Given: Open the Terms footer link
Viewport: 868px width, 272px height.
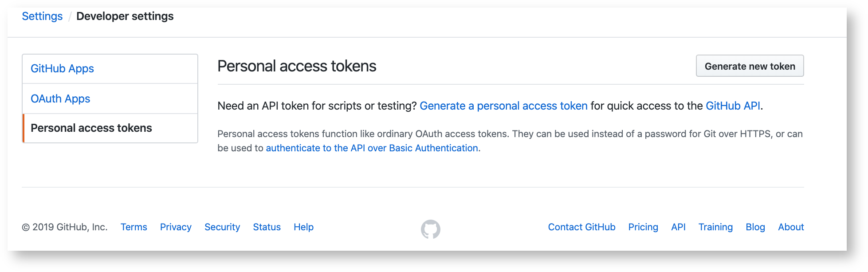Looking at the screenshot, I should click(x=134, y=227).
